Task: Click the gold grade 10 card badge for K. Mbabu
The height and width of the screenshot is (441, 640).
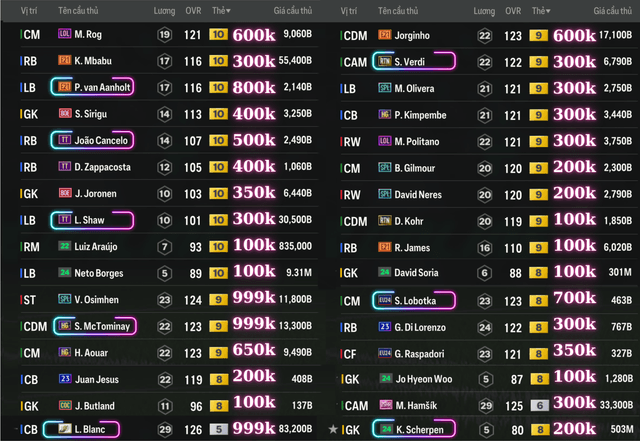Action: (x=218, y=61)
